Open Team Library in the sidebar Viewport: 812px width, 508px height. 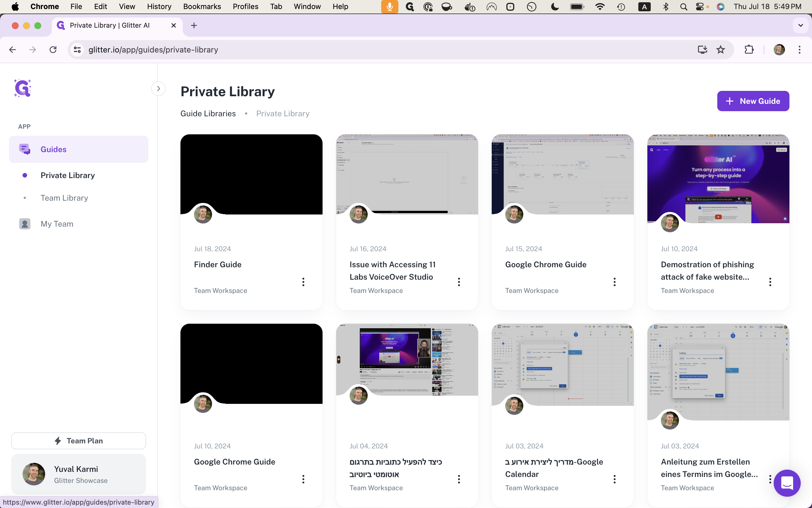click(x=64, y=198)
